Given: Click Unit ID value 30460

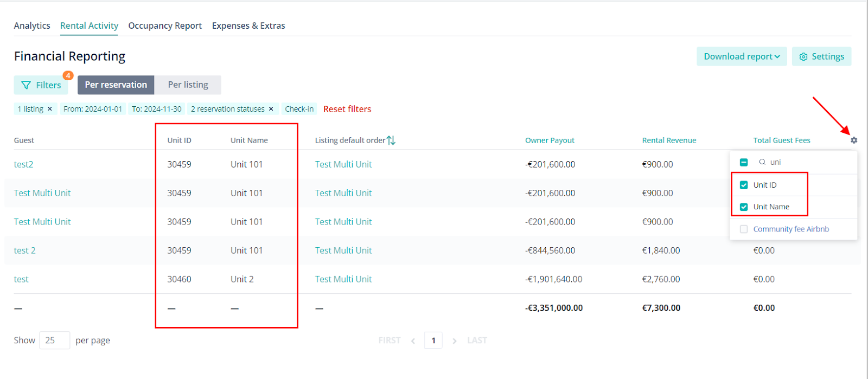Looking at the screenshot, I should (x=179, y=279).
